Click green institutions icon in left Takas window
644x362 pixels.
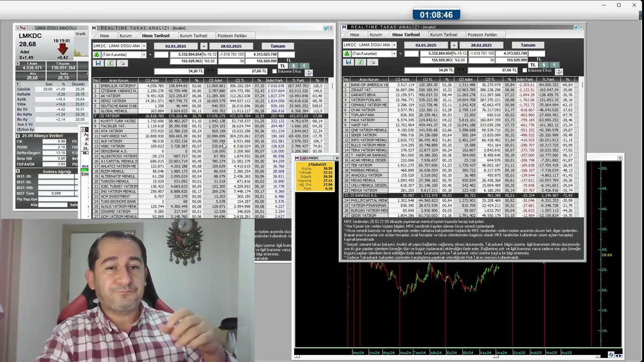(97, 54)
